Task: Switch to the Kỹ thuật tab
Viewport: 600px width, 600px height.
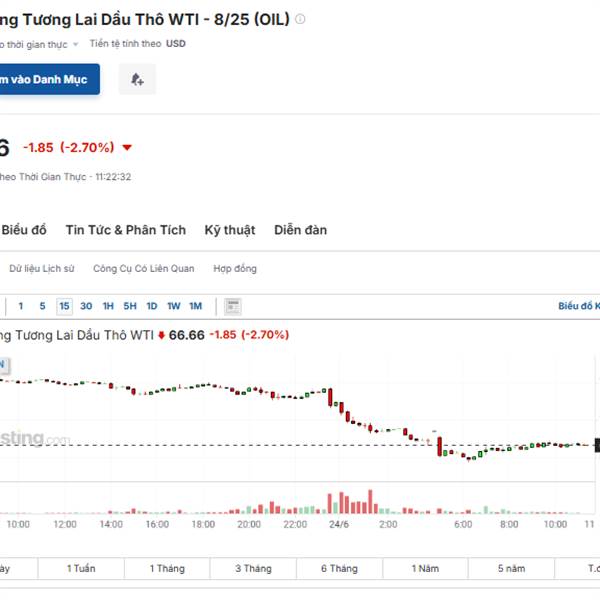Action: tap(230, 230)
